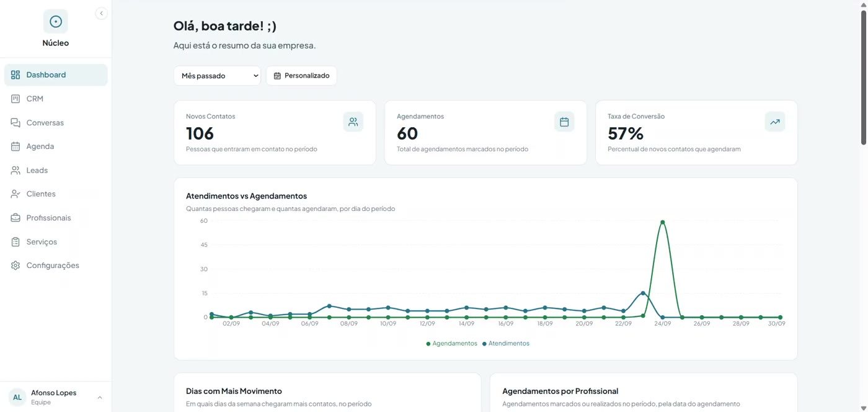Image resolution: width=868 pixels, height=412 pixels.
Task: Click the Novos Contatos people icon
Action: tap(353, 122)
